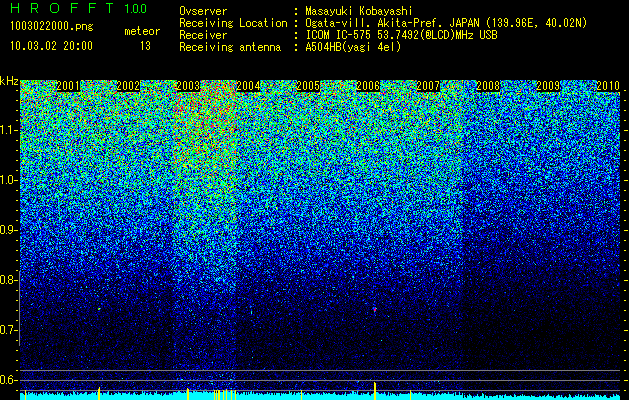Click the meteor label
This screenshot has width=629, height=400.
tap(142, 31)
